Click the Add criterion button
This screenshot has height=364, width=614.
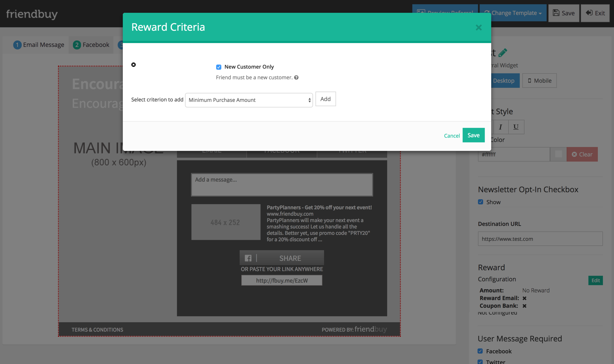pyautogui.click(x=325, y=99)
